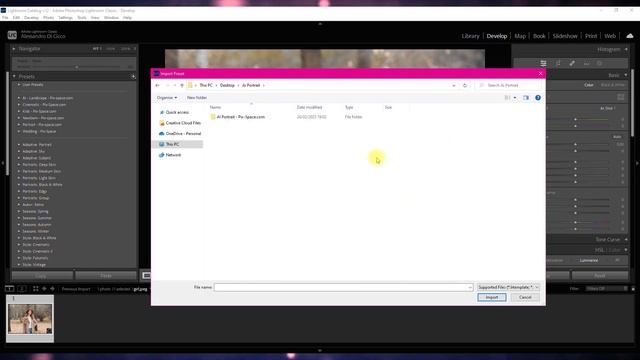Viewport: 640px width, 360px height.
Task: Click the Up one level arrow
Action: coord(182,85)
